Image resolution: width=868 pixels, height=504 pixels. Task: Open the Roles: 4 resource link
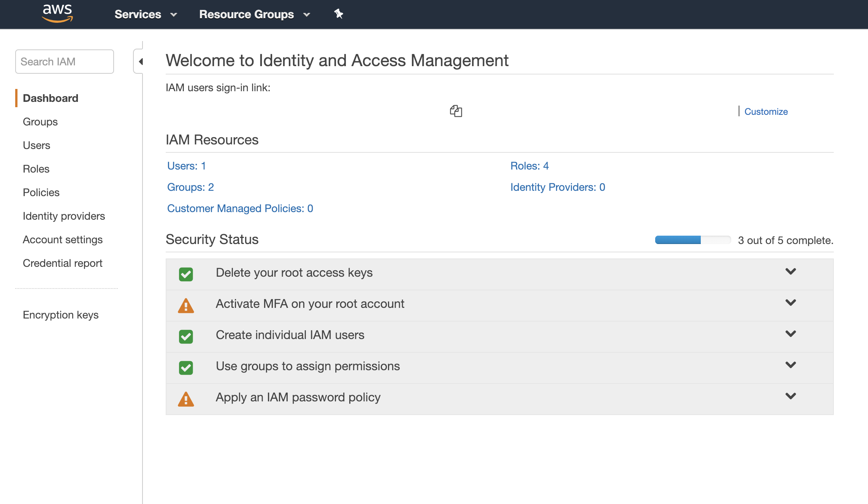pyautogui.click(x=529, y=166)
